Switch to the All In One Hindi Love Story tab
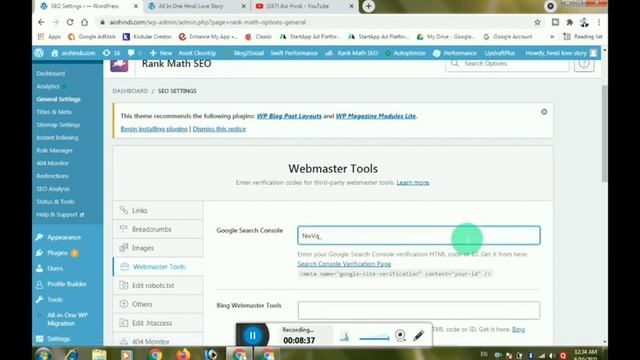The width and height of the screenshot is (640, 360). pyautogui.click(x=191, y=6)
